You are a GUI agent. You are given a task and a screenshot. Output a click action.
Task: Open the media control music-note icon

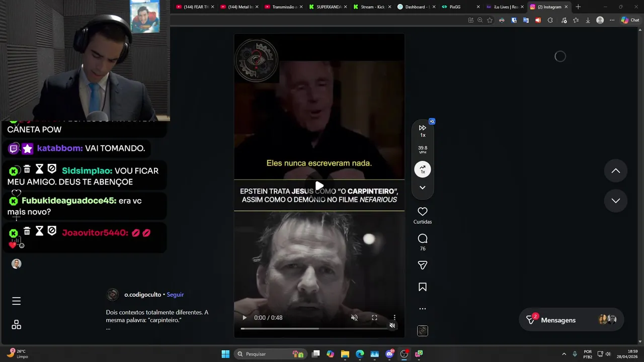[564, 20]
